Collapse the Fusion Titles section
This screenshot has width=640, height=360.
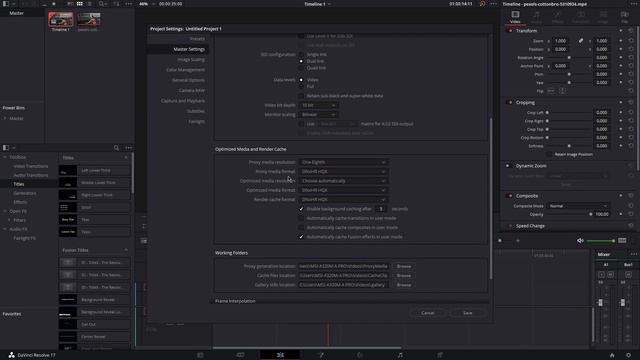point(126,250)
